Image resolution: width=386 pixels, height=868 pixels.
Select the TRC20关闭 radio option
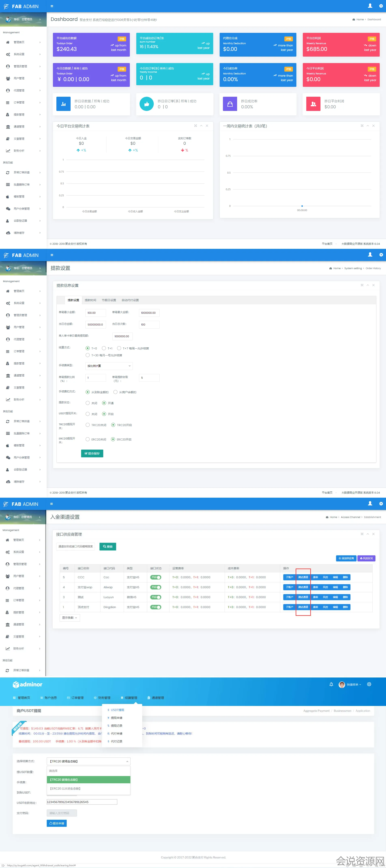[x=88, y=425]
